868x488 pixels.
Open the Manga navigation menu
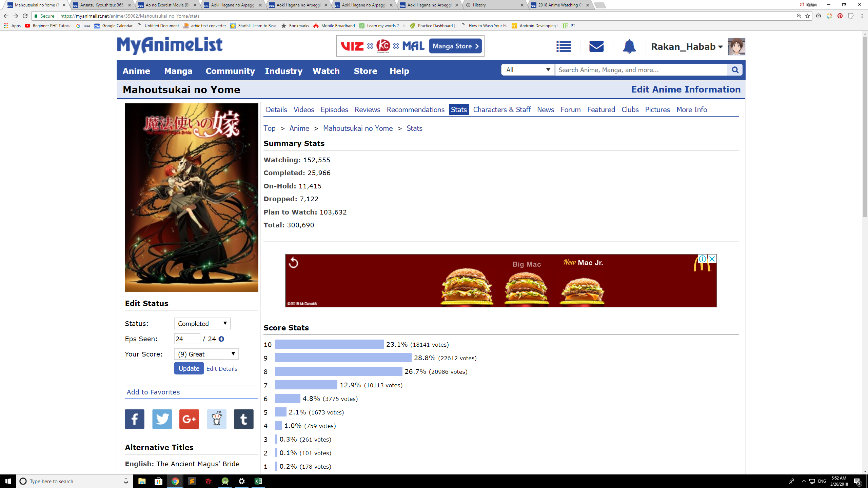click(178, 71)
